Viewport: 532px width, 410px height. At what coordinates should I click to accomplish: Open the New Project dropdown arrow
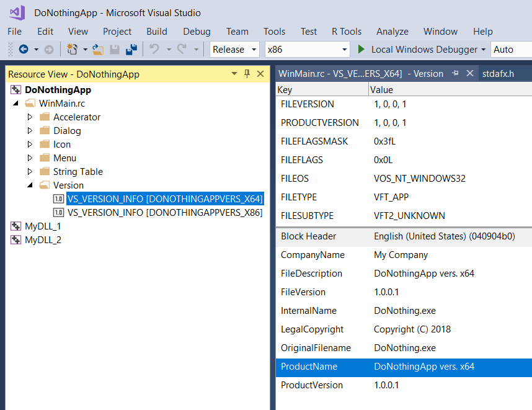(85, 50)
